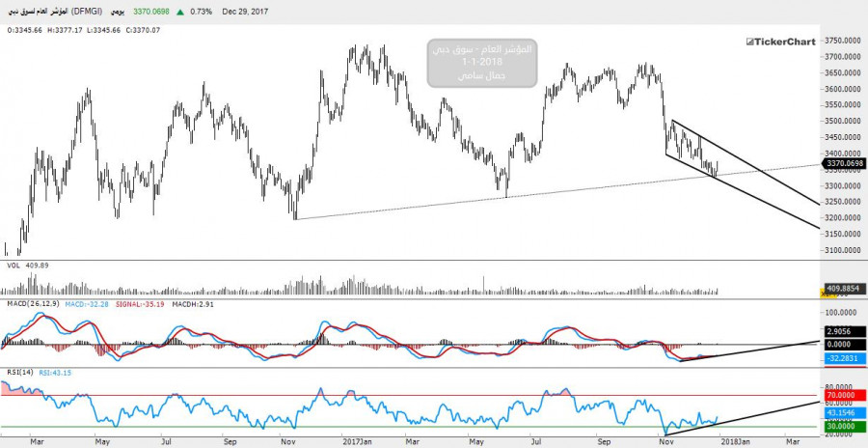Screen dimensions: 868x448
Task: Click the current price tag 3370.0698
Action: (x=843, y=165)
